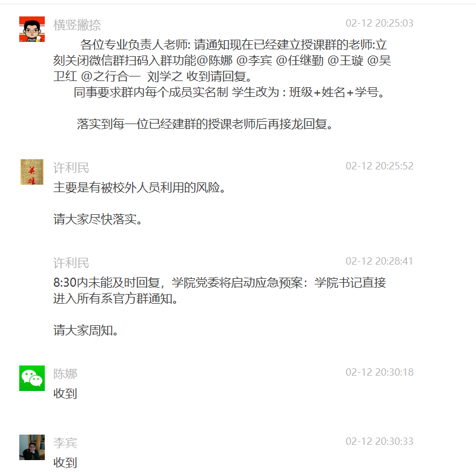Click timestamp 02-12 20:25:52
Screen dimensions: 476x472
(380, 166)
